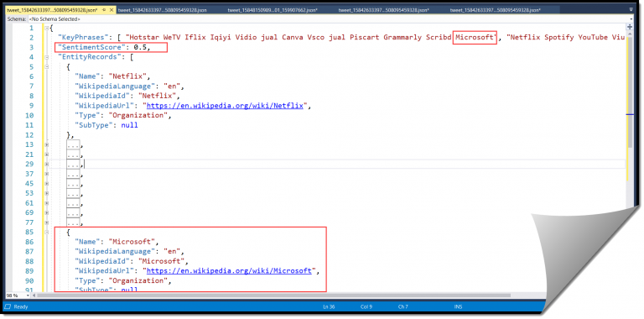Click line number 85 in the gutter
Image resolution: width=644 pixels, height=319 pixels.
(x=29, y=233)
